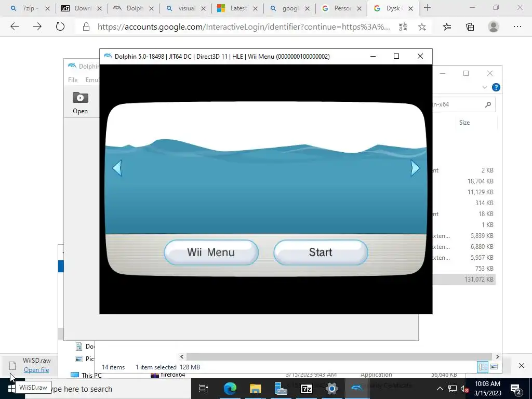This screenshot has width=532, height=399.
Task: Open a new browser tab
Action: coord(428,8)
